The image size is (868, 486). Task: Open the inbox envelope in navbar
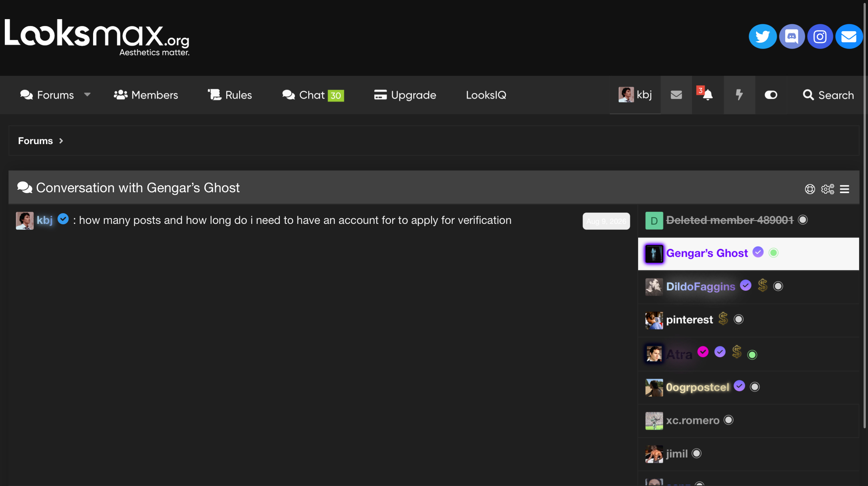(676, 95)
